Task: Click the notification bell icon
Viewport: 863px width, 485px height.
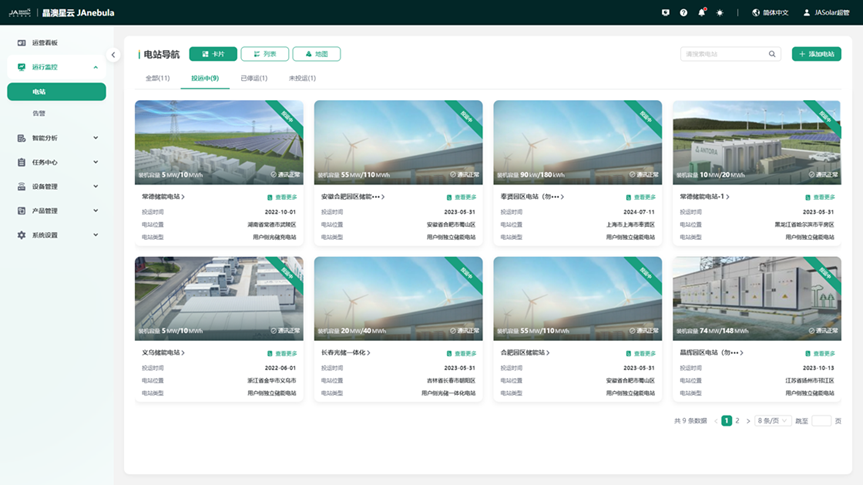Action: pos(701,13)
